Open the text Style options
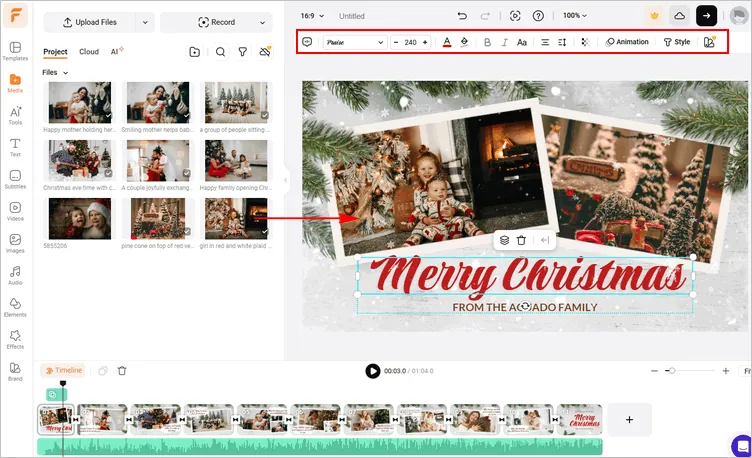 [677, 42]
